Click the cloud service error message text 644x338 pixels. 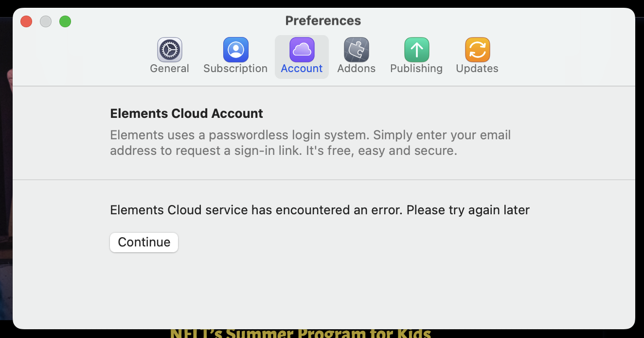coord(320,210)
